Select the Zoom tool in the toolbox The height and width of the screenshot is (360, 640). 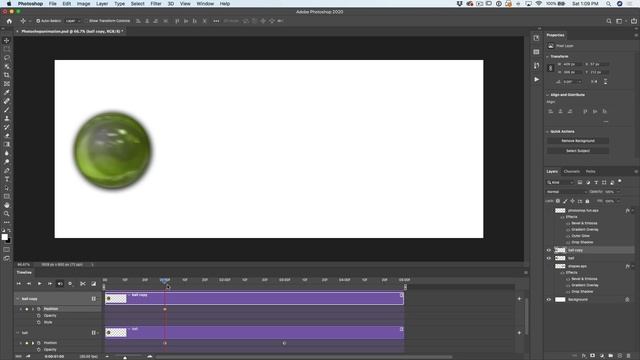pyautogui.click(x=7, y=213)
